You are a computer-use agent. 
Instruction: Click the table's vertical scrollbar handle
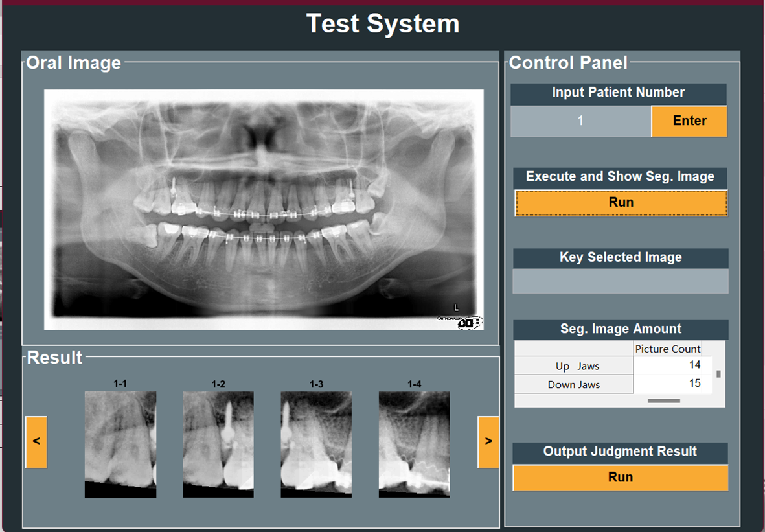pyautogui.click(x=718, y=374)
